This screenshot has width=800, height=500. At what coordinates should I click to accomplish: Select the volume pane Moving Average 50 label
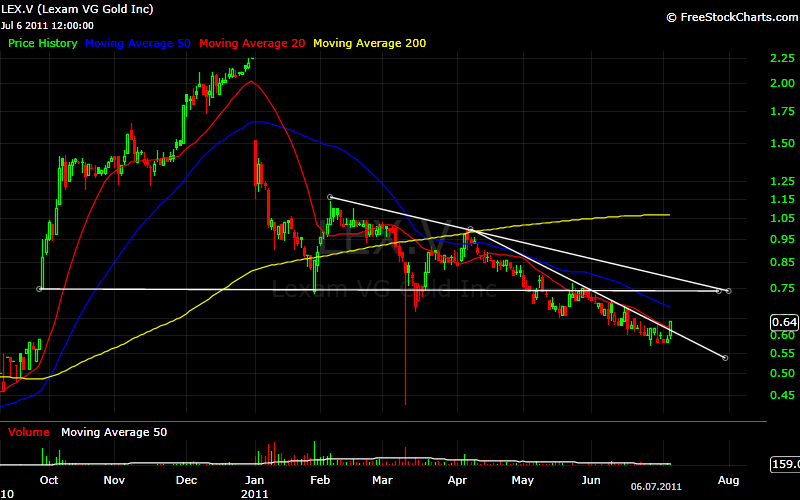coord(114,432)
